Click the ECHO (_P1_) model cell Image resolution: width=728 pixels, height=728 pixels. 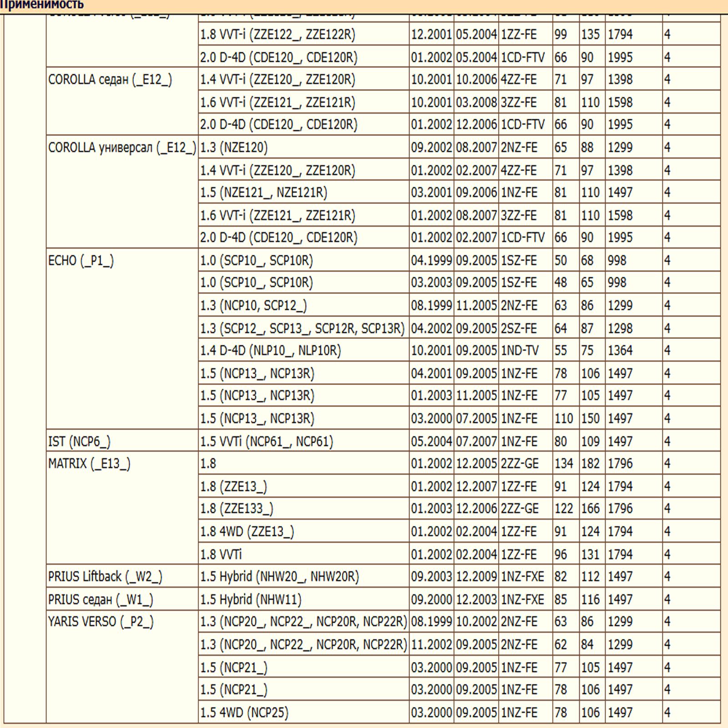tap(81, 261)
